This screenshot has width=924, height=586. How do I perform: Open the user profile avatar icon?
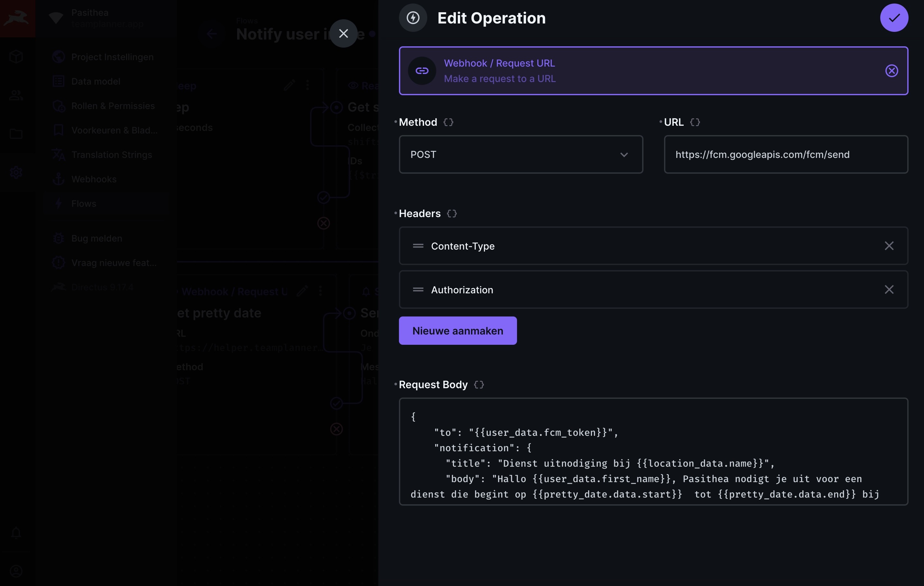16,571
